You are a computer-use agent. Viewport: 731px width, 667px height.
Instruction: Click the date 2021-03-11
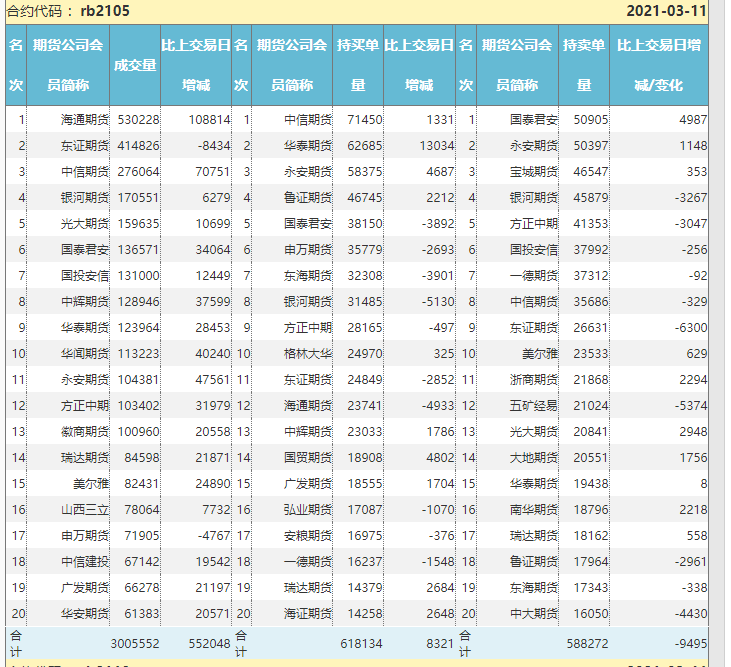coord(666,11)
